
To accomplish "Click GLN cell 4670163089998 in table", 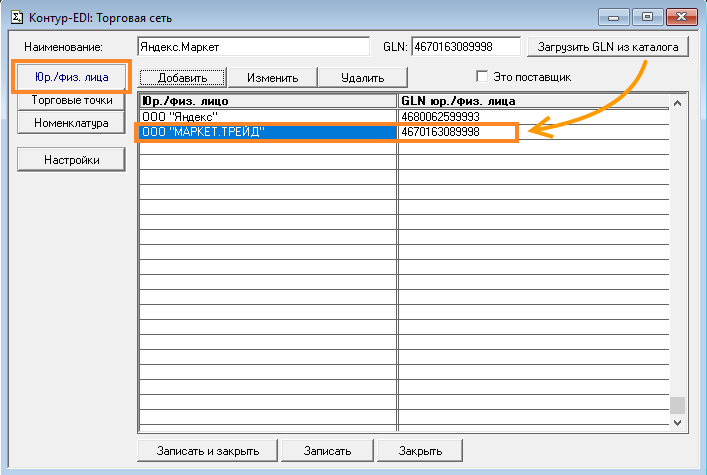I will [x=534, y=132].
